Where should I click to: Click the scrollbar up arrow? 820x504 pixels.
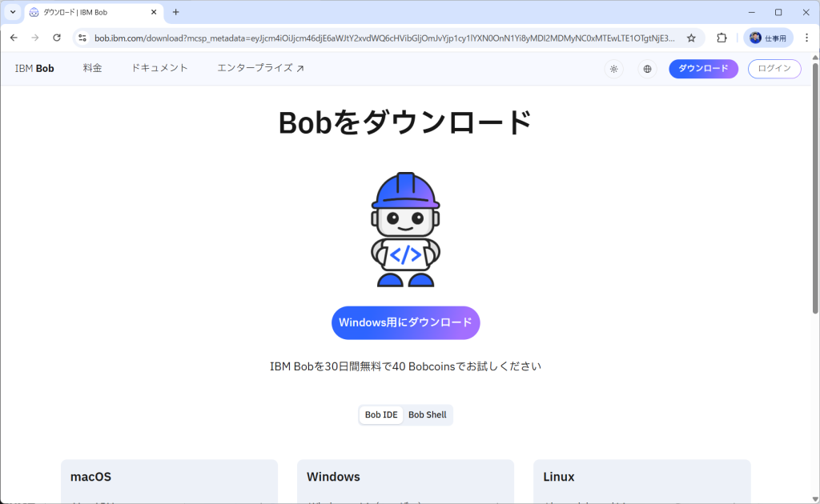click(814, 58)
